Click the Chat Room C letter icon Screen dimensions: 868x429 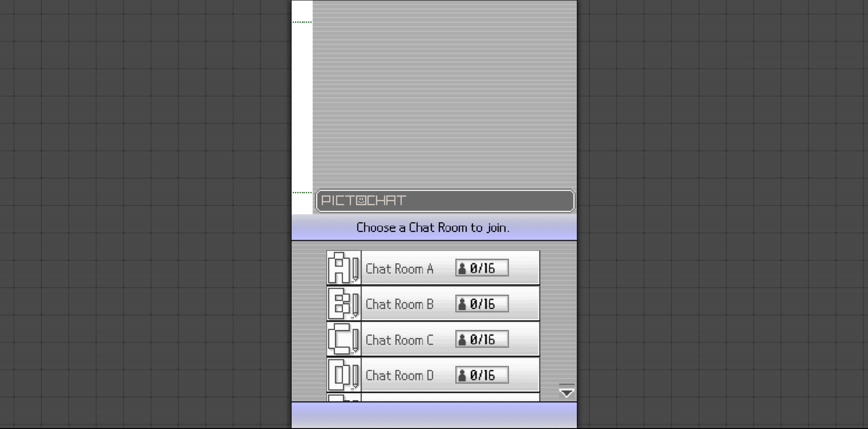click(x=344, y=339)
